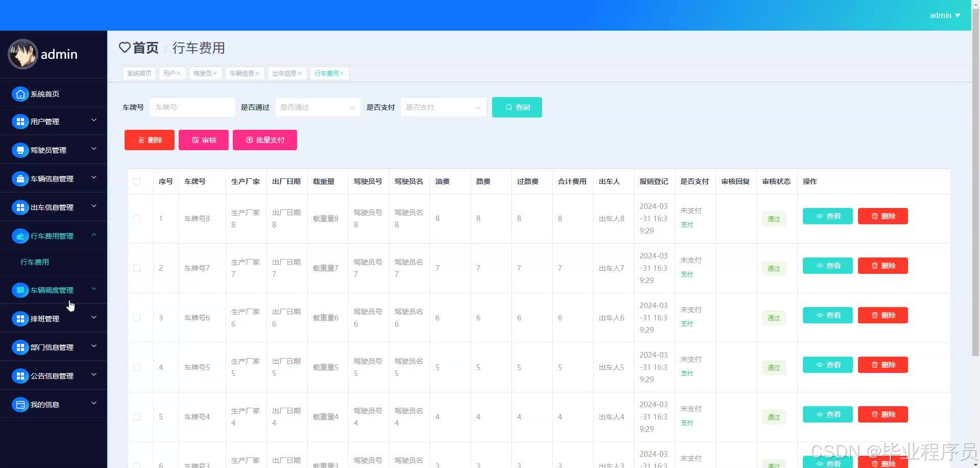Click the heart icon beside 首页
Image resolution: width=980 pixels, height=468 pixels.
pos(125,48)
